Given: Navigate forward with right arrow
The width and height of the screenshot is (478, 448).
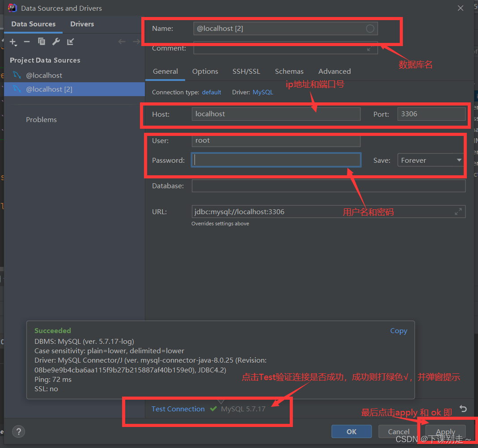Looking at the screenshot, I should 136,42.
